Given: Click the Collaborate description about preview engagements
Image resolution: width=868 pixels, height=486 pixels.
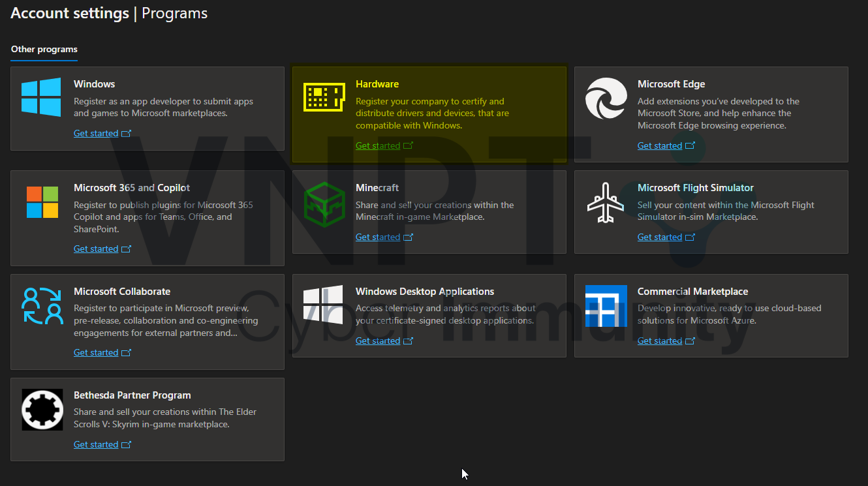Looking at the screenshot, I should (x=166, y=320).
